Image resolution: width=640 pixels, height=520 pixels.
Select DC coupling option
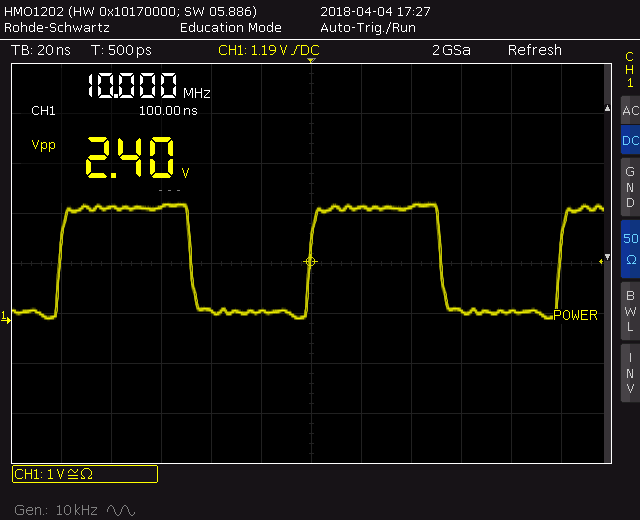click(x=630, y=141)
